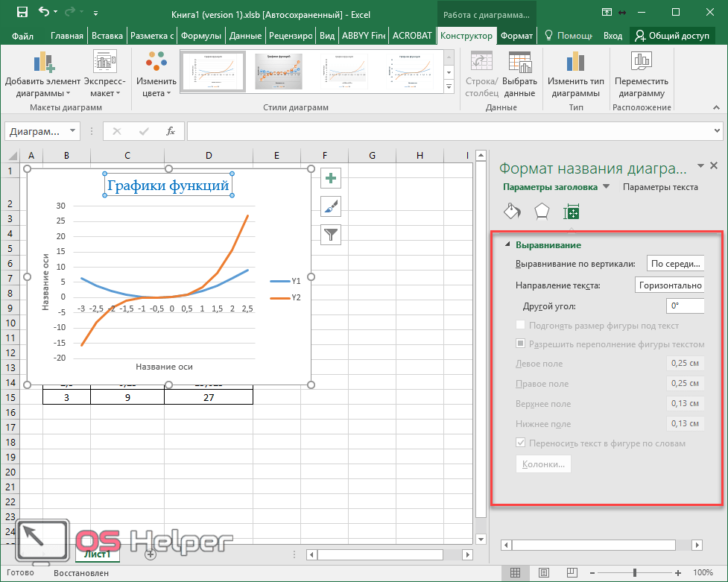Toggle 'Переносить текст в фигуре по словам' checkbox

click(521, 443)
